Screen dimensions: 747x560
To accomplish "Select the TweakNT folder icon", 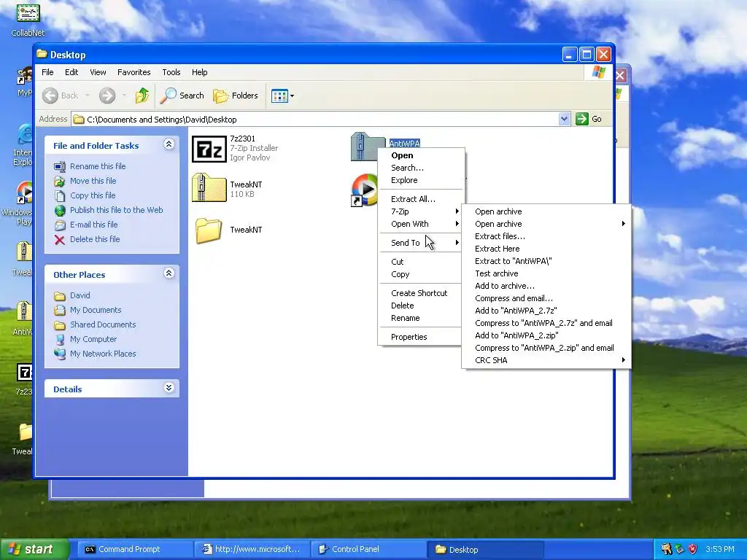I will coord(209,230).
